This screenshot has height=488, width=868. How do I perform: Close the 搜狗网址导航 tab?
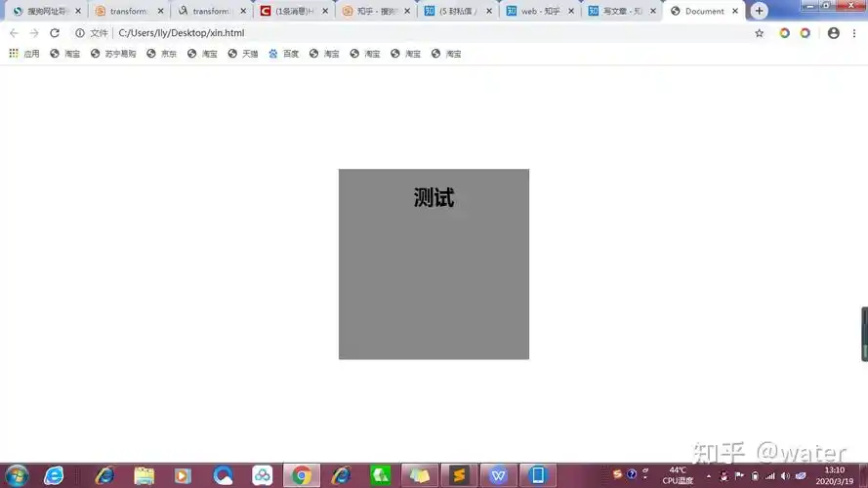[78, 11]
